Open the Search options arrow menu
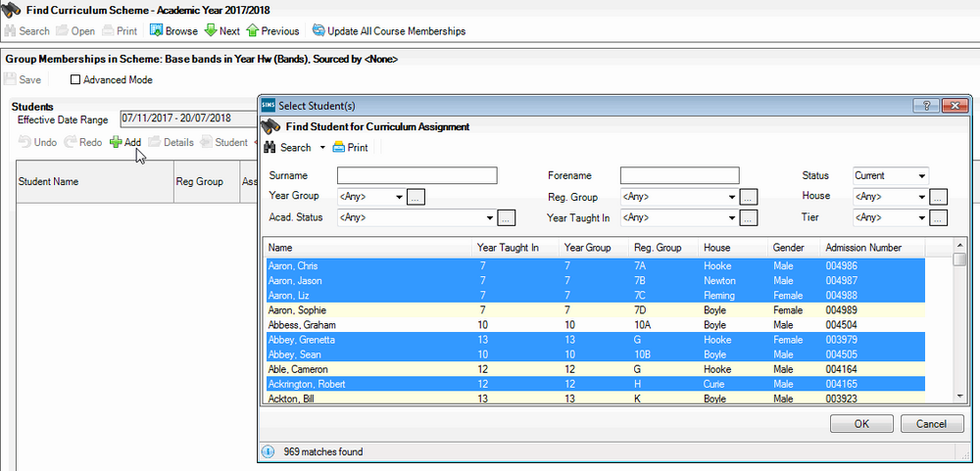Viewport: 980px width, 471px height. [322, 148]
